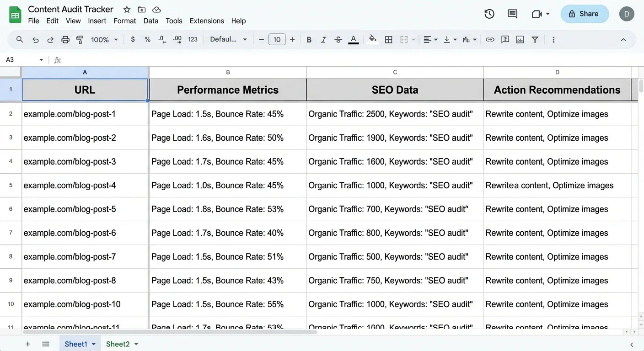Image resolution: width=644 pixels, height=351 pixels.
Task: Undo the last action
Action: click(36, 40)
